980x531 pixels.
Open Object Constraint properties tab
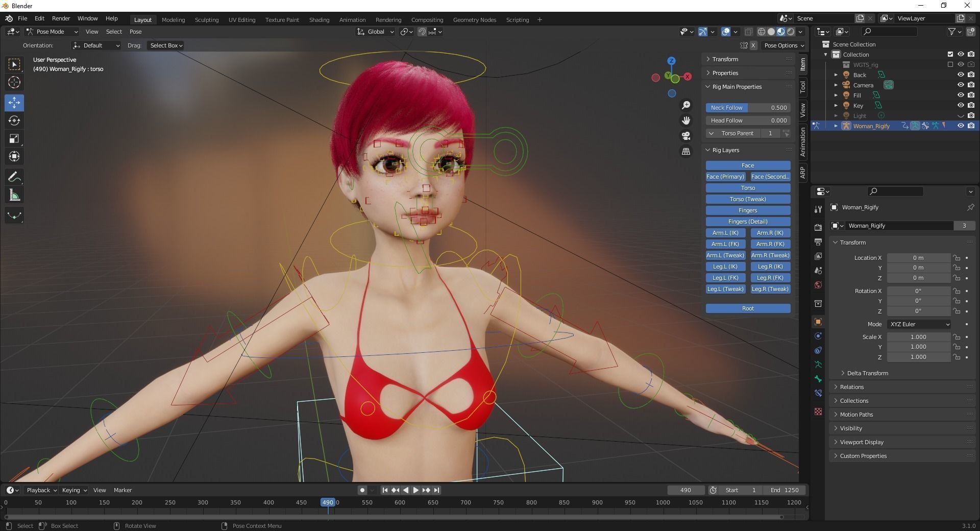(818, 350)
